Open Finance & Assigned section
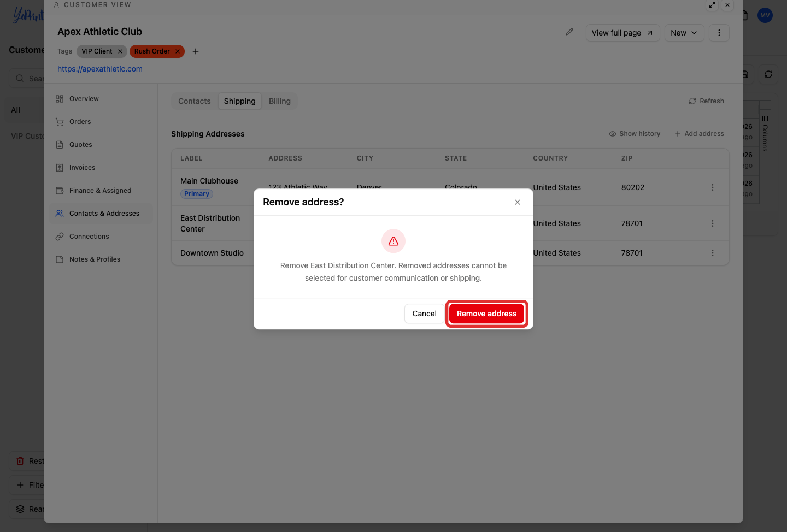The image size is (787, 532). pos(101,191)
